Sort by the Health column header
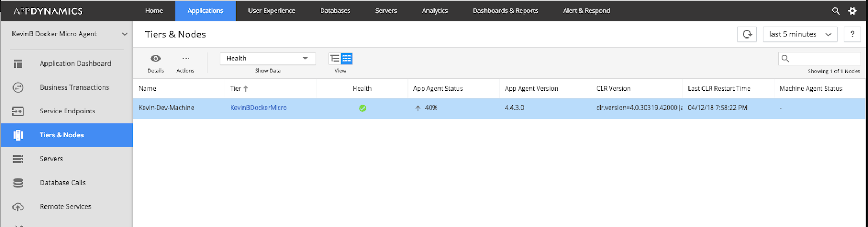 (x=362, y=89)
